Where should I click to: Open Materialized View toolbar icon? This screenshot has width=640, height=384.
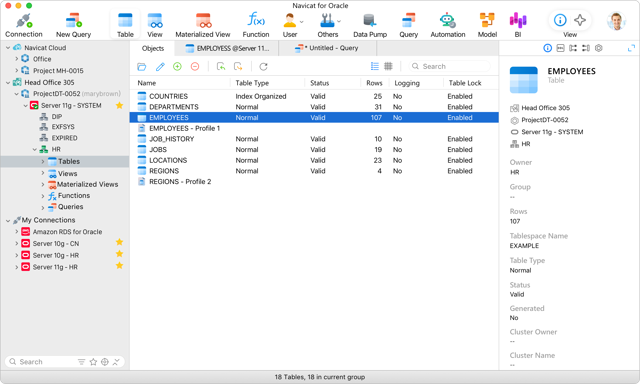pyautogui.click(x=203, y=25)
